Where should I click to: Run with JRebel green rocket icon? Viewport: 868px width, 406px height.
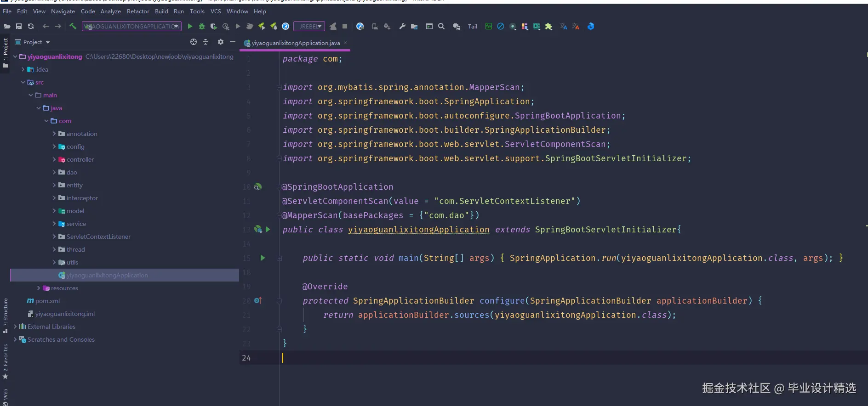(262, 27)
